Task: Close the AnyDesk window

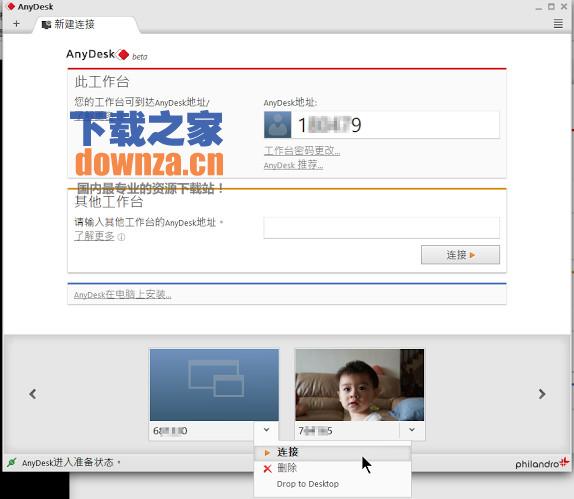Action: [564, 7]
